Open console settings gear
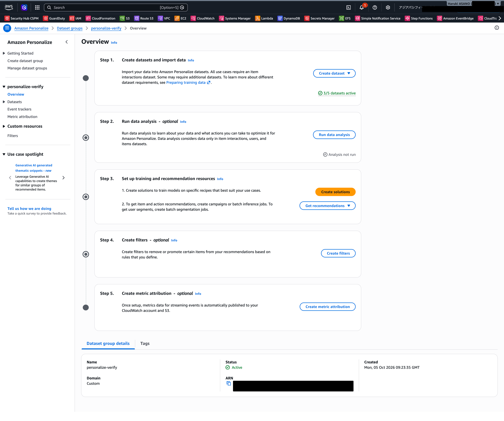Screen dimensions: 504x421 [x=388, y=8]
